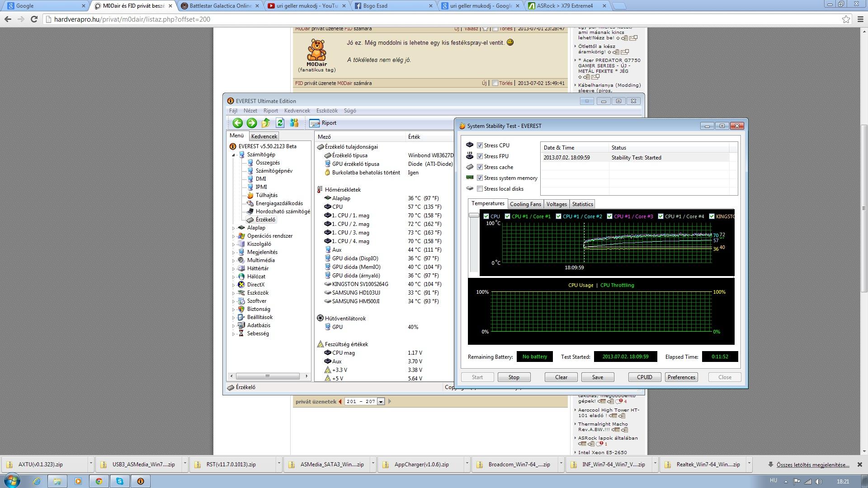Image resolution: width=868 pixels, height=488 pixels.
Task: Click the green Forward arrow in EVEREST toolbar
Action: click(x=252, y=123)
